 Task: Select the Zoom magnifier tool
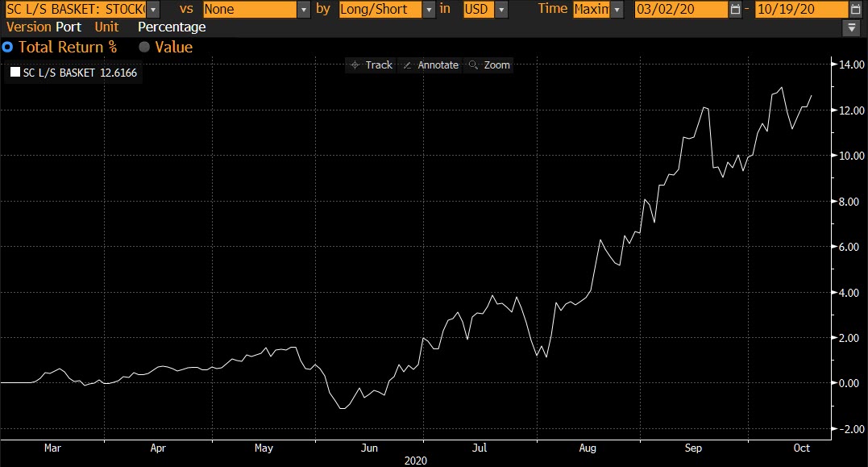point(489,65)
